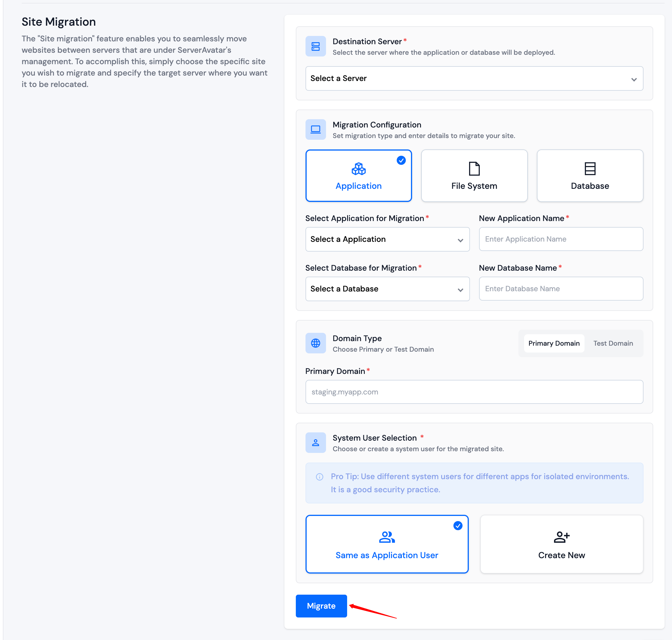
Task: Select the Application migration type card
Action: tap(358, 176)
